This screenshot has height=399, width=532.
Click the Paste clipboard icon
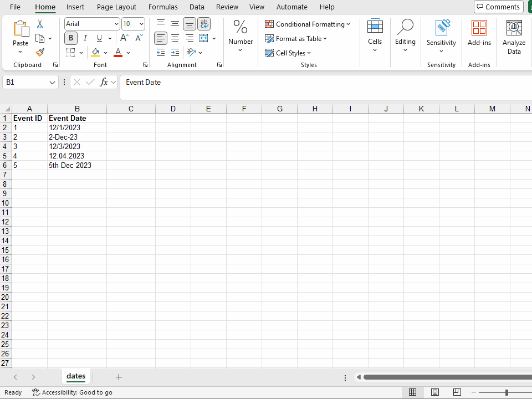coord(21,28)
